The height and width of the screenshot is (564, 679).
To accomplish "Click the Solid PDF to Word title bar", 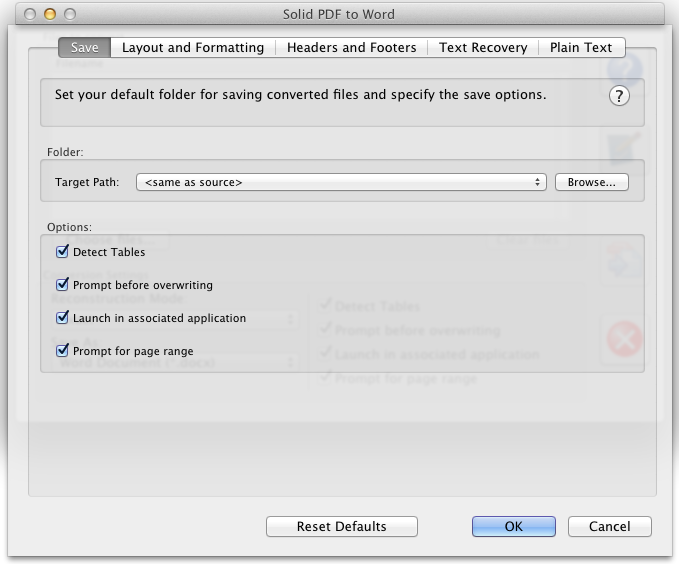I will [x=339, y=15].
